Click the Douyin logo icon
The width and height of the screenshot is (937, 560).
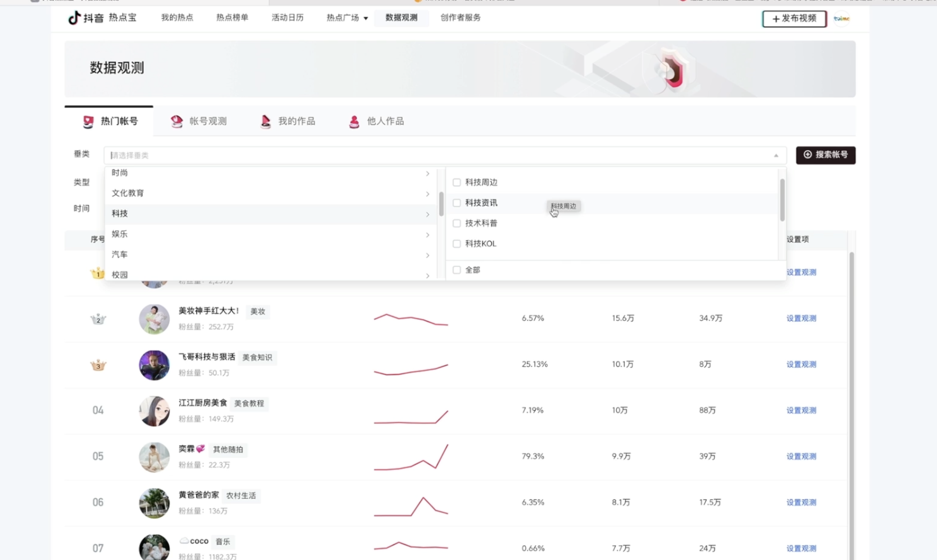click(x=74, y=18)
